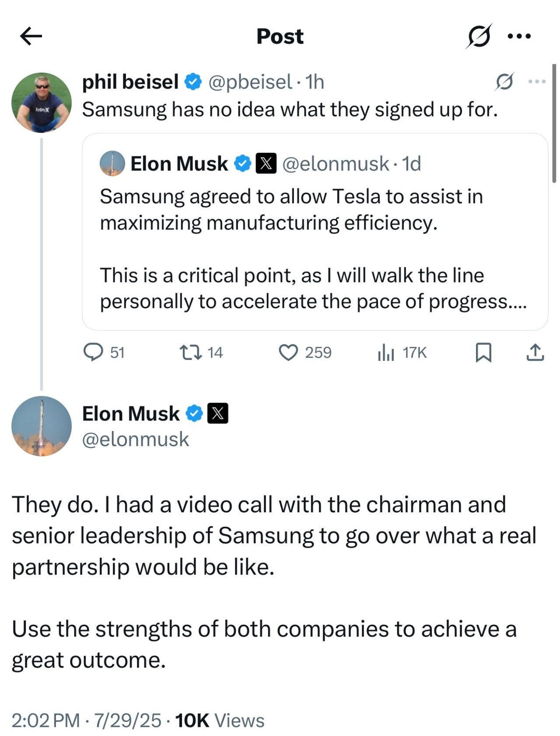Like phil beisel's post

[x=288, y=352]
